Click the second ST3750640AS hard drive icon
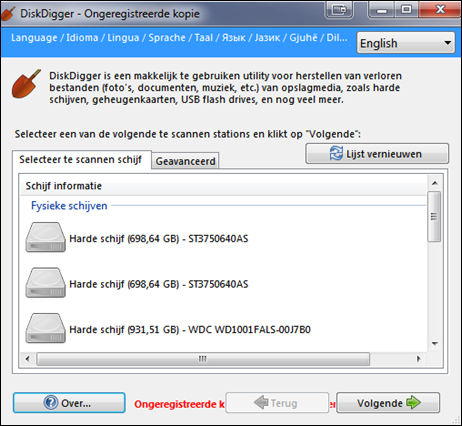The height and width of the screenshot is (426, 462). pos(46,283)
